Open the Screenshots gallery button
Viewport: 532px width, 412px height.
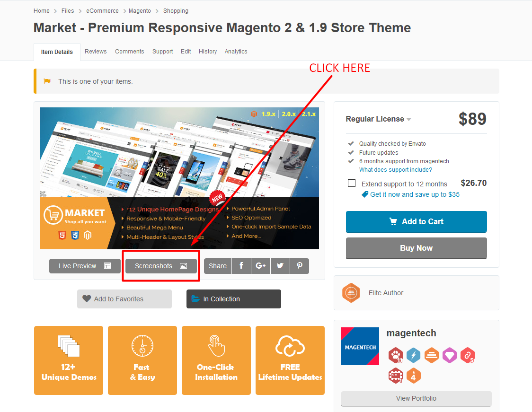pyautogui.click(x=161, y=266)
